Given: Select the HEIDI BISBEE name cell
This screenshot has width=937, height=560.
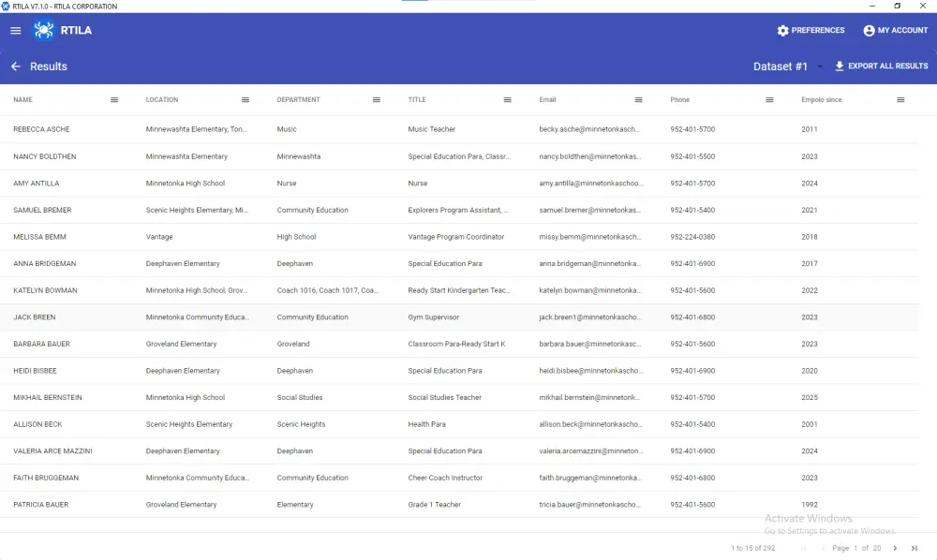Looking at the screenshot, I should pos(35,371).
